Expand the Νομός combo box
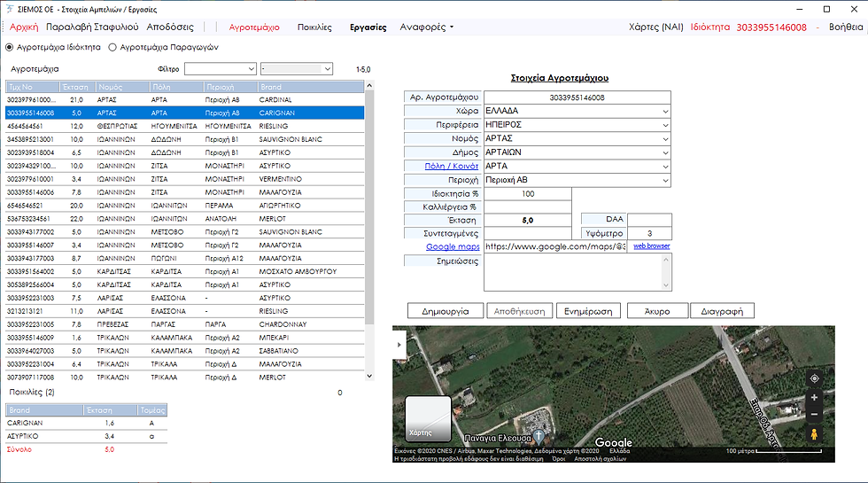 click(x=665, y=138)
